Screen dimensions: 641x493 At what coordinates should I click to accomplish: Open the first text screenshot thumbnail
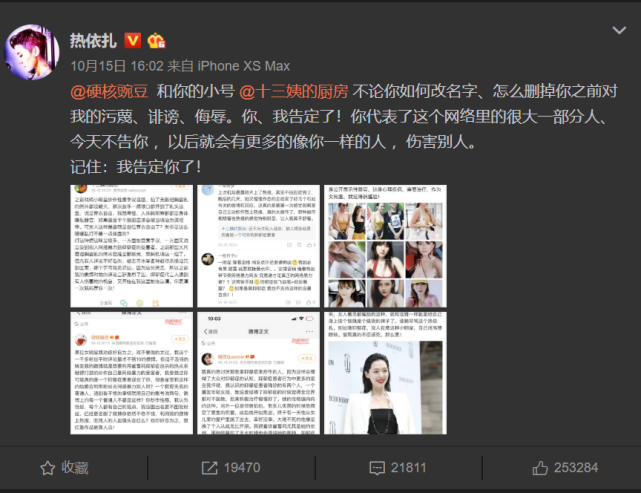132,246
